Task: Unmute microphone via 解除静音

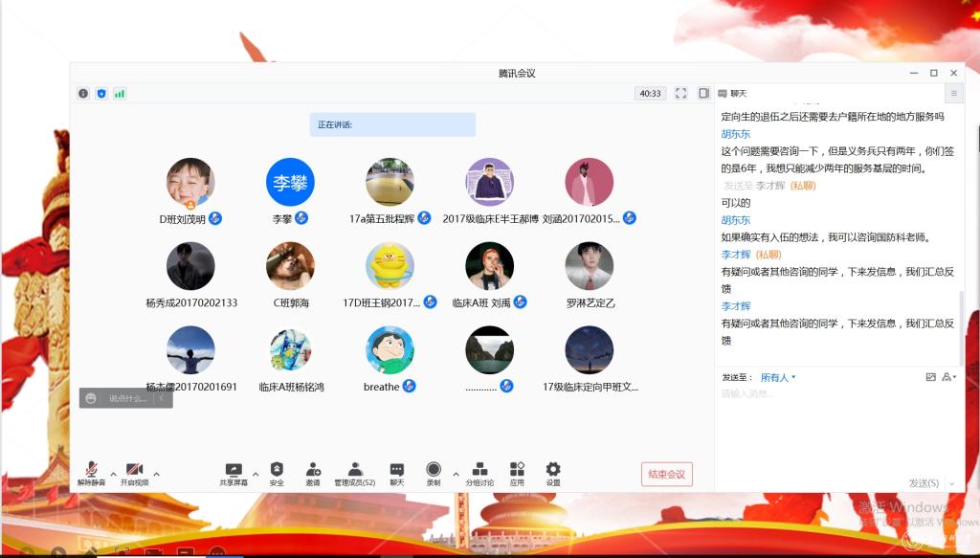Action: pyautogui.click(x=92, y=470)
